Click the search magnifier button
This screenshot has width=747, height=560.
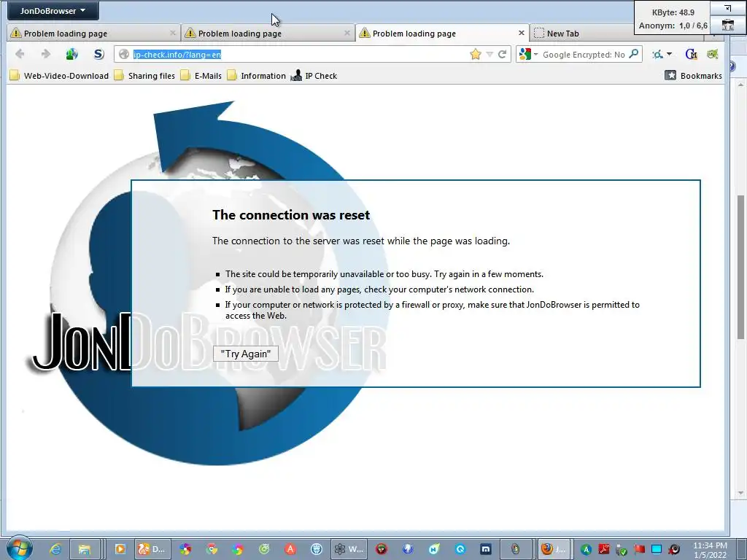(634, 54)
